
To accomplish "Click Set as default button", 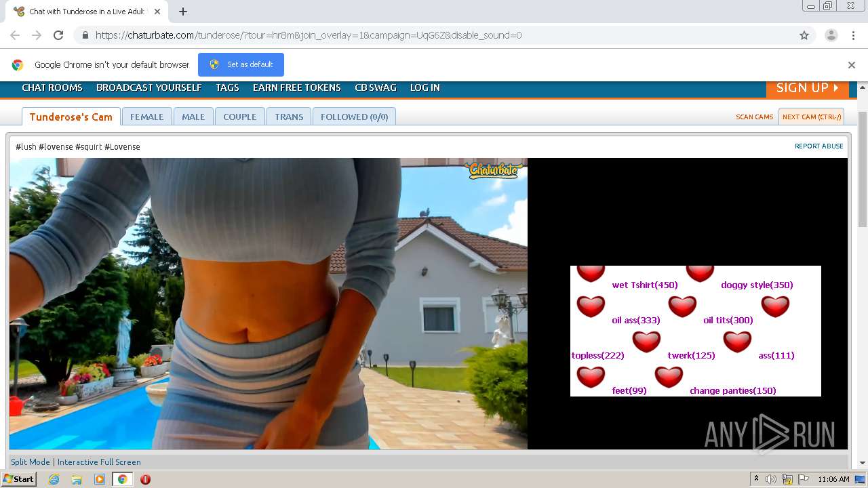I will [x=241, y=64].
